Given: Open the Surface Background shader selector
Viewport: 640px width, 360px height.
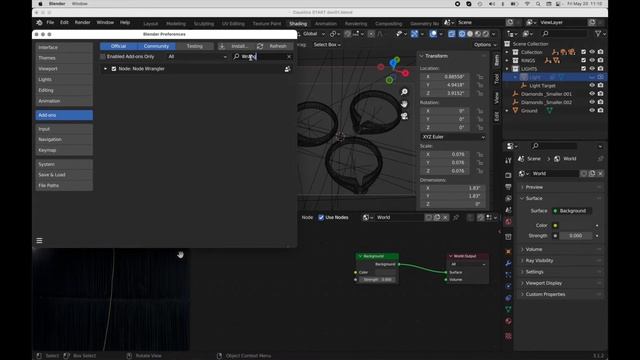Looking at the screenshot, I should pyautogui.click(x=573, y=211).
